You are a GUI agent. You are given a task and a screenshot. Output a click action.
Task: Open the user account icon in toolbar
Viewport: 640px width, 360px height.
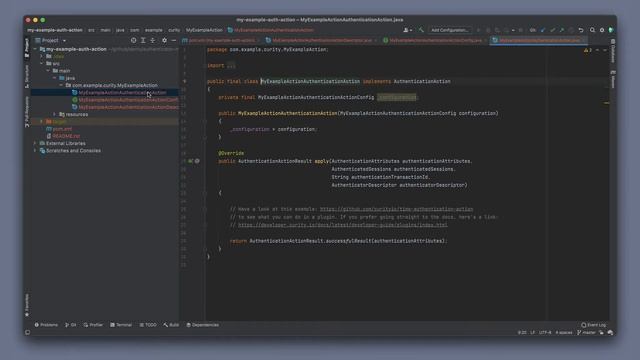[407, 30]
